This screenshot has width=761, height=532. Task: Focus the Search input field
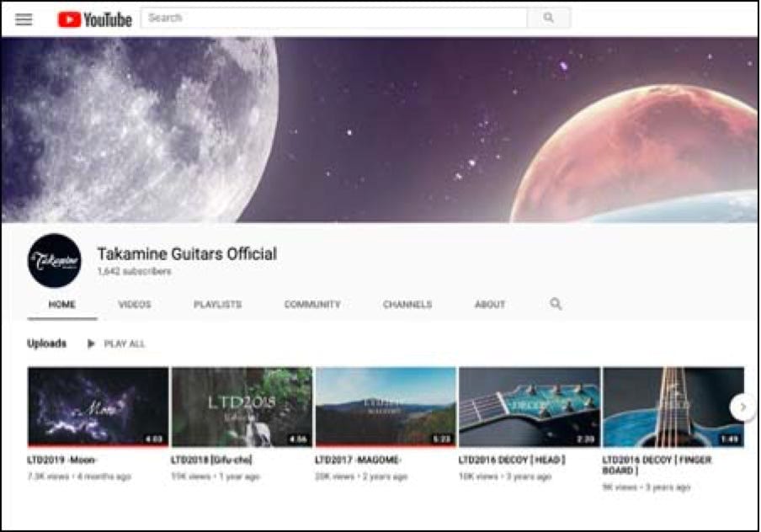tap(334, 18)
